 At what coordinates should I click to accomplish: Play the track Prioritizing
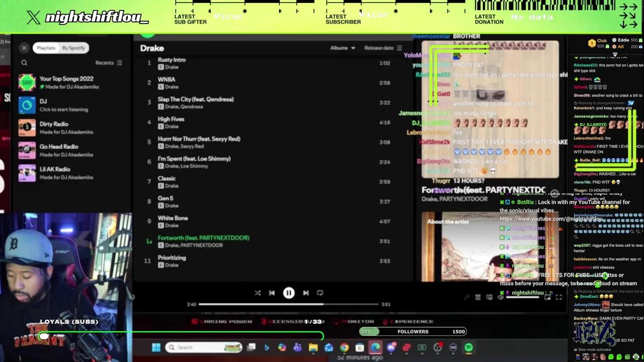coord(269,261)
